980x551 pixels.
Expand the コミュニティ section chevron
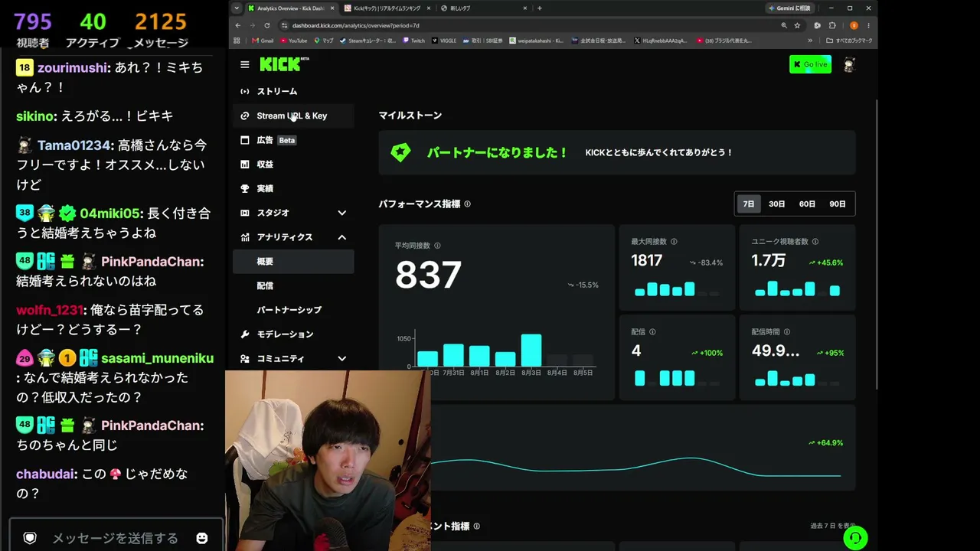[342, 359]
